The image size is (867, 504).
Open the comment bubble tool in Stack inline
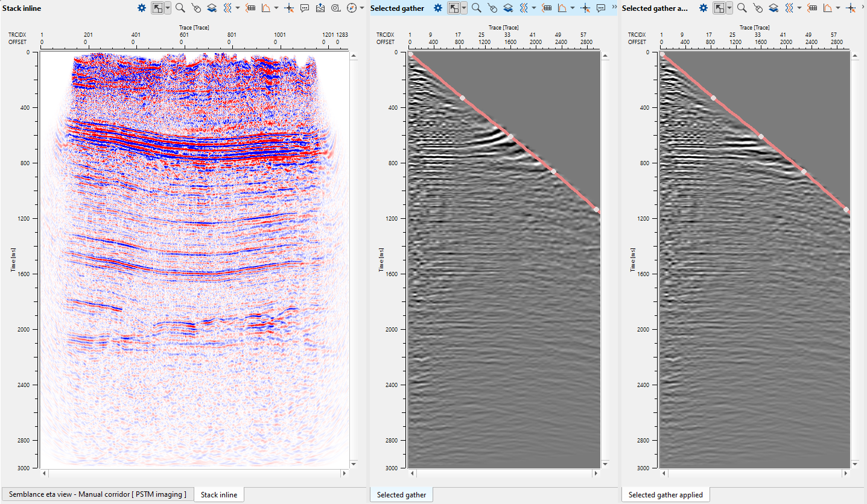305,8
